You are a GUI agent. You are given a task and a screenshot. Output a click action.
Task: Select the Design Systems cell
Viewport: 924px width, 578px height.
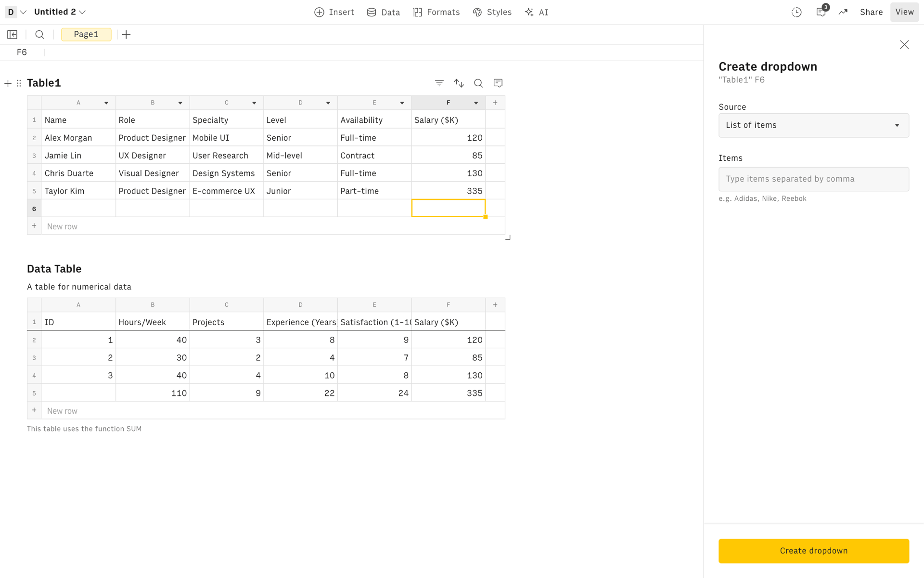coord(227,173)
